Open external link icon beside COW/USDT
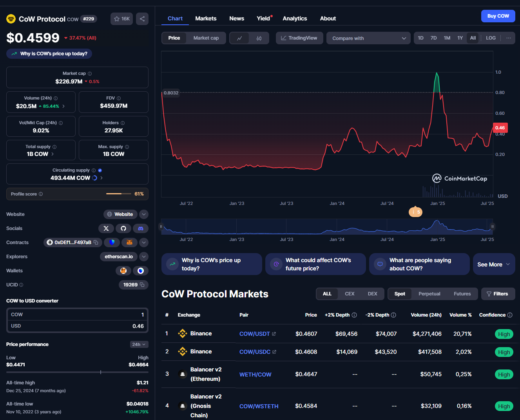Image resolution: width=520 pixels, height=420 pixels. coord(274,334)
